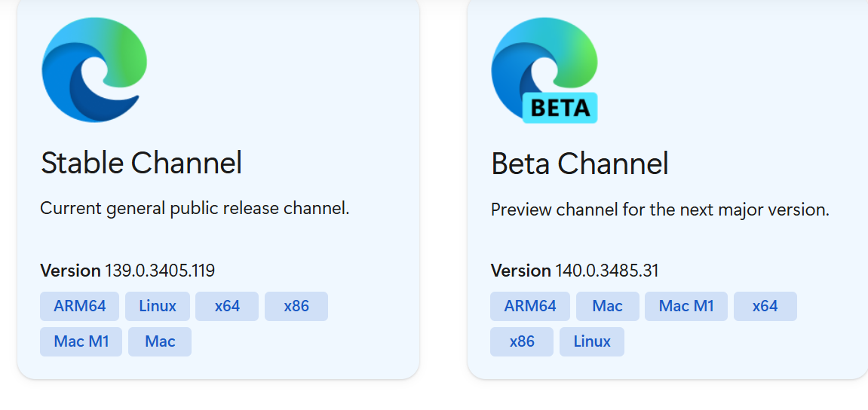This screenshot has height=410, width=868.
Task: Pick Mac M1 in Stable Channel
Action: click(81, 341)
